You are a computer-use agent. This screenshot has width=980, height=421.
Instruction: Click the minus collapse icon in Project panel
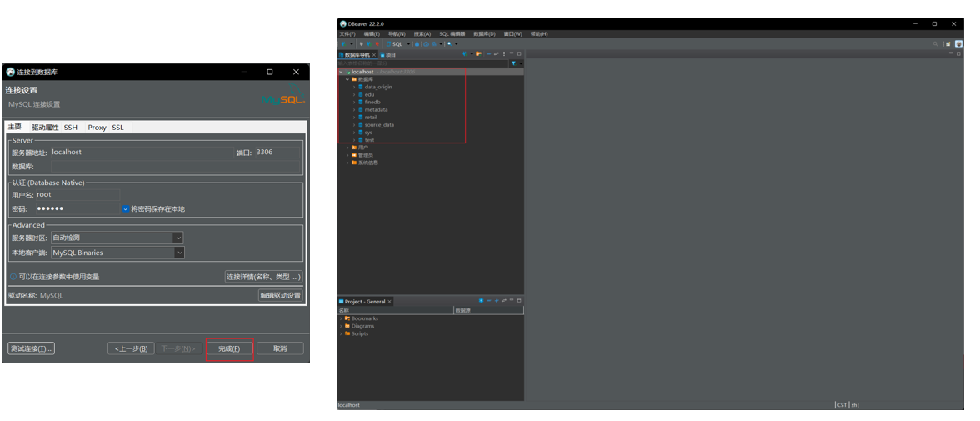click(488, 301)
